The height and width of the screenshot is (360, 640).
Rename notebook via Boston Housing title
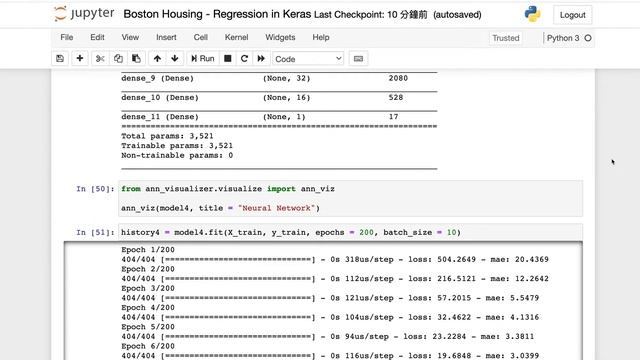click(x=217, y=14)
